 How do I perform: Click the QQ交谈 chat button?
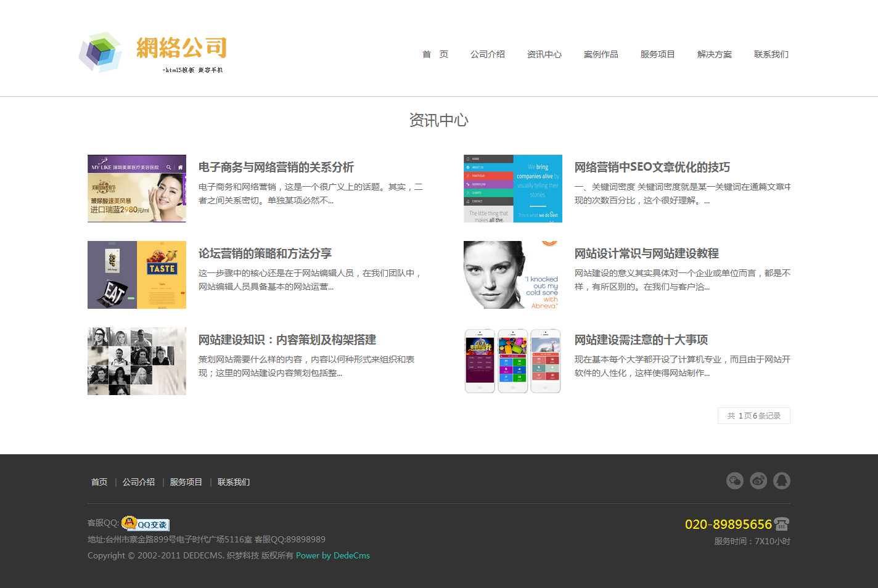[146, 524]
